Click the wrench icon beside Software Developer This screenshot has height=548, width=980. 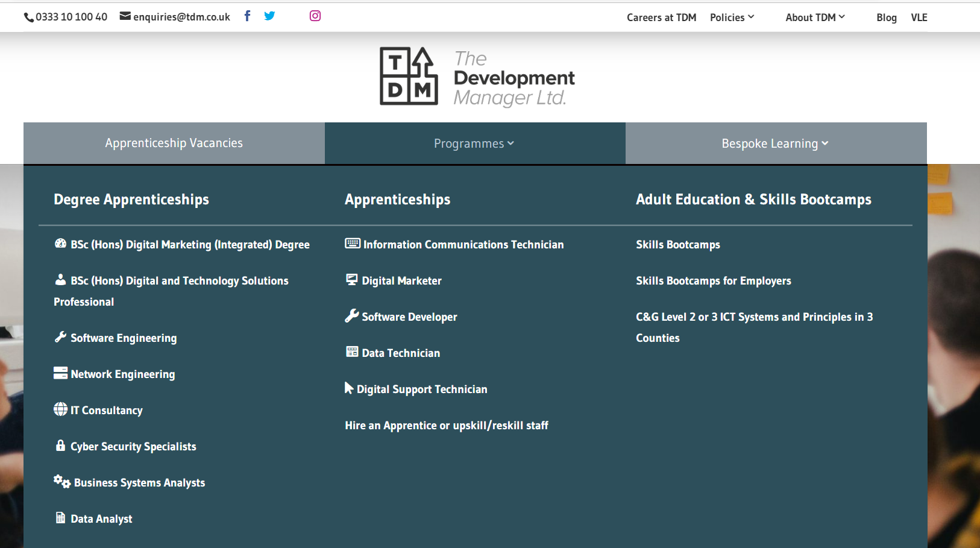coord(352,315)
